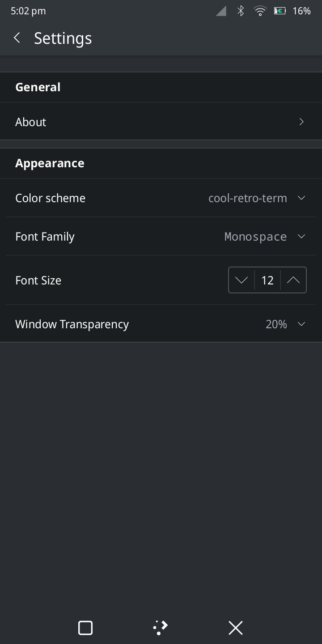322x644 pixels.
Task: Click the Monospace font family value
Action: (255, 237)
